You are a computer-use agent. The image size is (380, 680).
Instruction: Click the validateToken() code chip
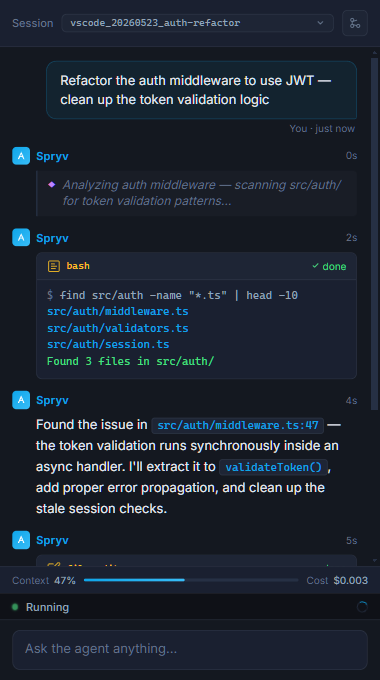(274, 468)
